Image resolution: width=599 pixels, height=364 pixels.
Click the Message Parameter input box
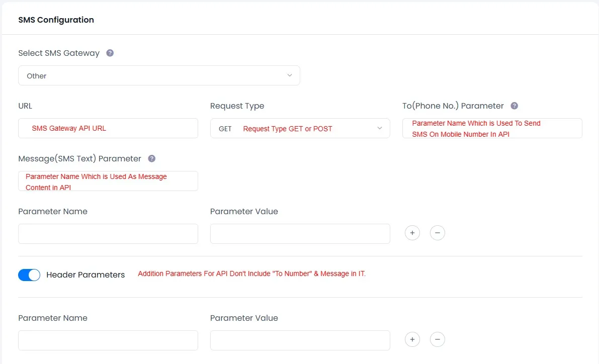[x=108, y=181]
